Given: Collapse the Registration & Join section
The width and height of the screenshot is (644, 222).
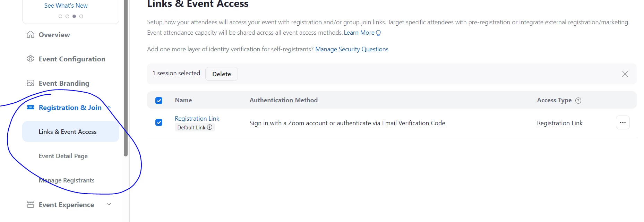Looking at the screenshot, I should 109,108.
